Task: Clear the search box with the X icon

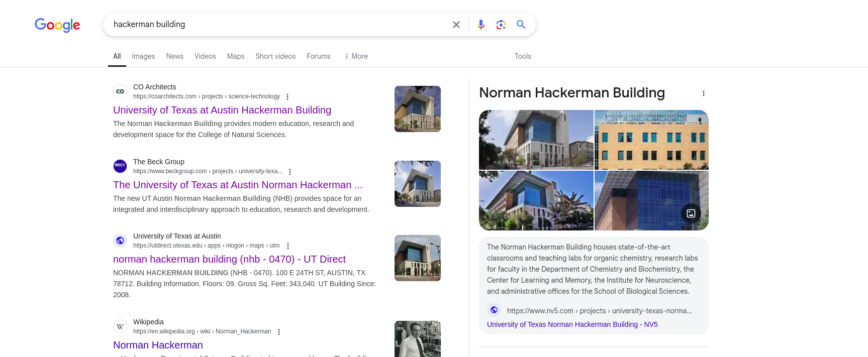Action: coord(456,25)
